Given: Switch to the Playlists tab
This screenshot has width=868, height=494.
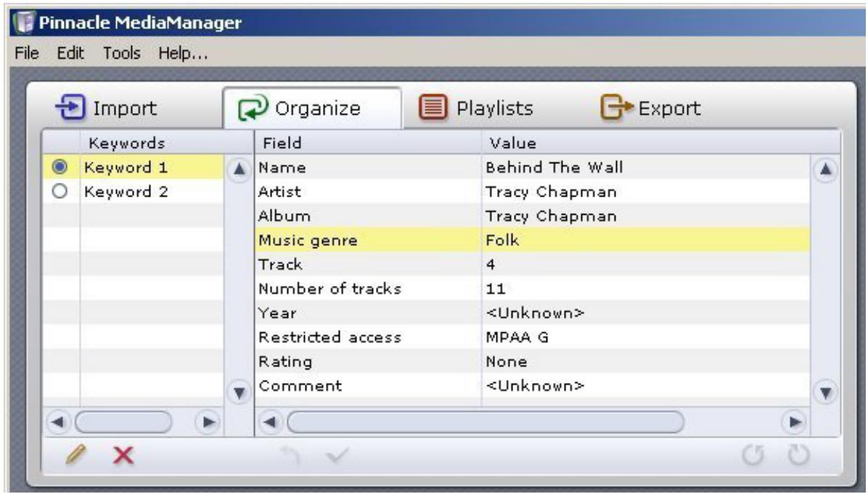Looking at the screenshot, I should (x=476, y=108).
